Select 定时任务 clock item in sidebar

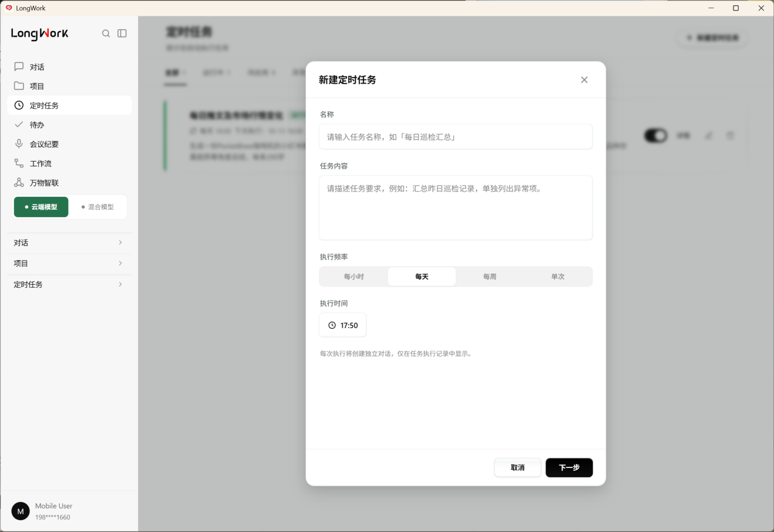[x=69, y=105]
